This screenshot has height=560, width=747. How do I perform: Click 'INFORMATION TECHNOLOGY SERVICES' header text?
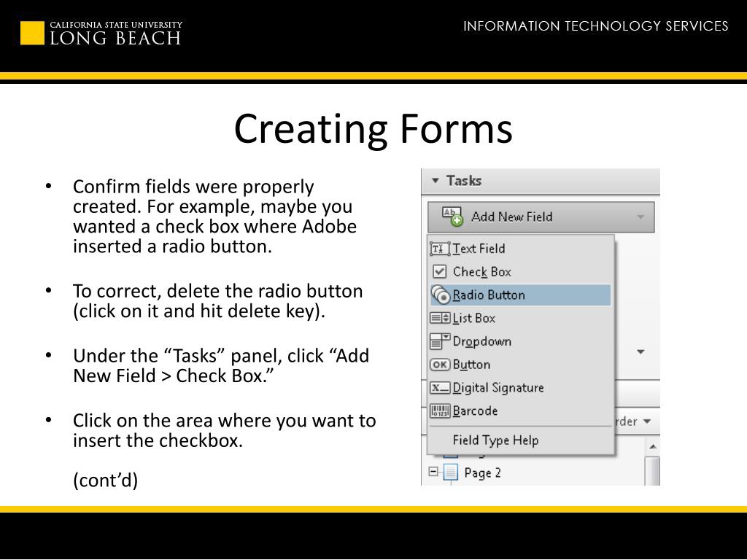(595, 26)
